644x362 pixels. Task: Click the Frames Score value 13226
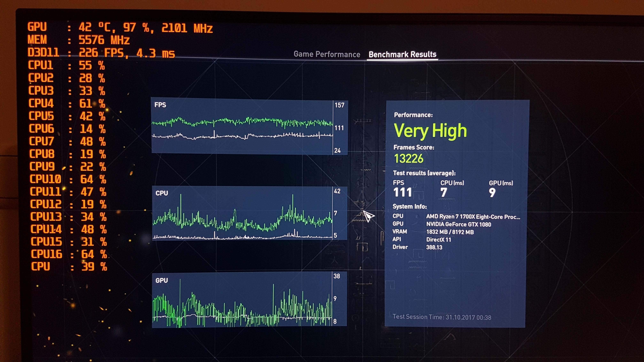[x=409, y=158]
